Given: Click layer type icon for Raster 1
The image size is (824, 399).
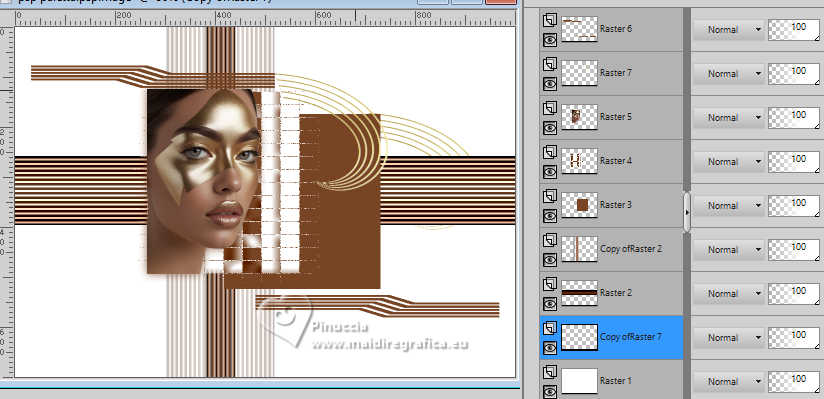Looking at the screenshot, I should [550, 372].
